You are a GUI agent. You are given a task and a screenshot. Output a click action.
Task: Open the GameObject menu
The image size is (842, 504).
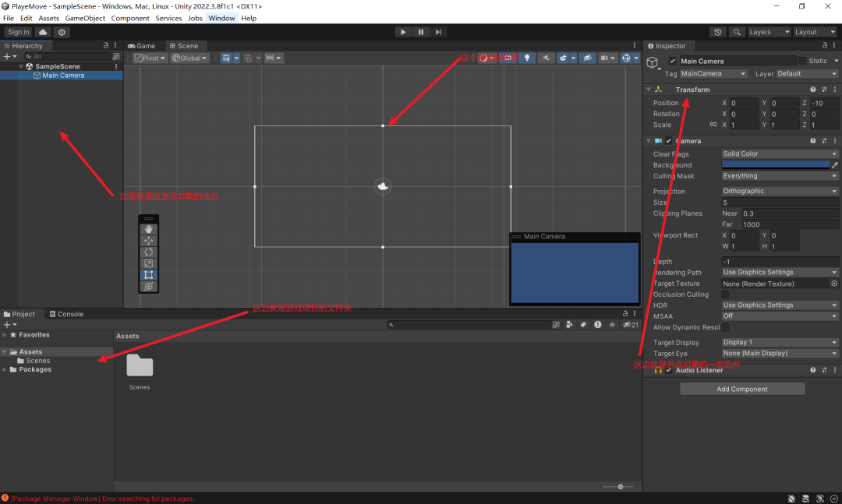pyautogui.click(x=85, y=18)
